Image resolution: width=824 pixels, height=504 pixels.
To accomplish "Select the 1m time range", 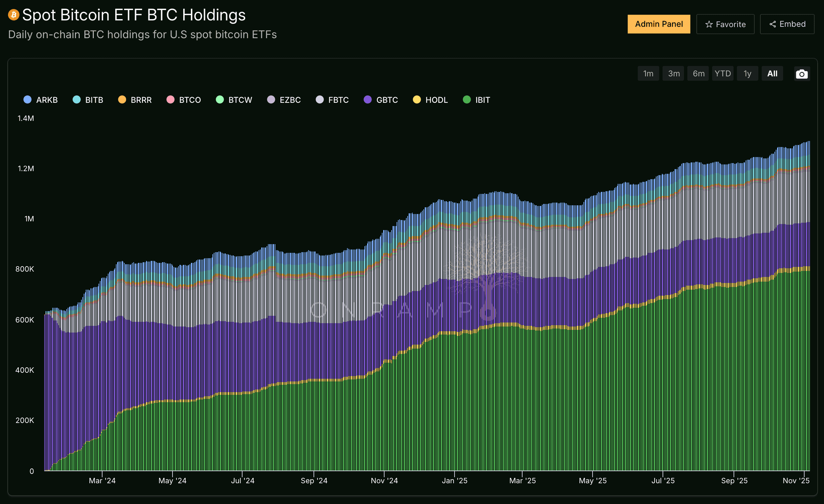I will point(648,74).
